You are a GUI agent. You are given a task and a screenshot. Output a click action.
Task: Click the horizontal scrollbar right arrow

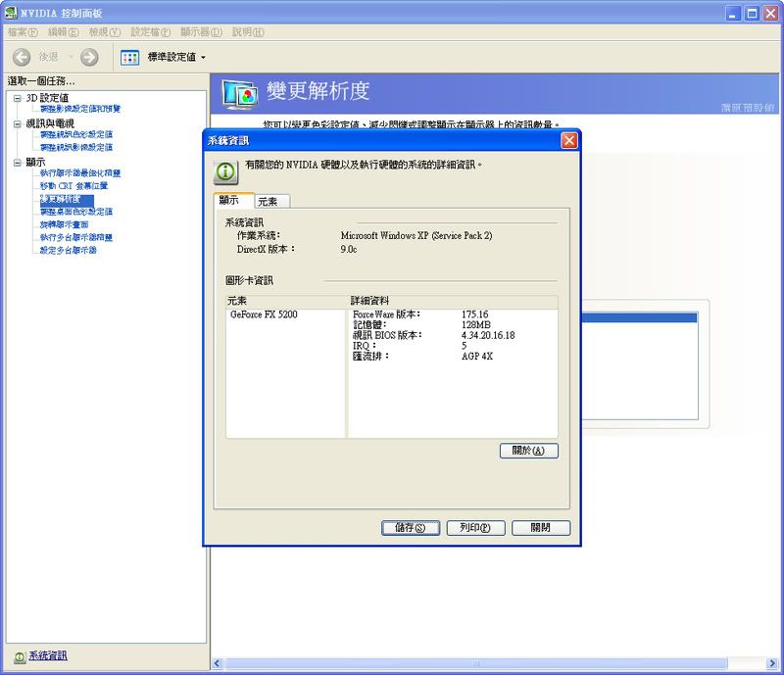(772, 663)
